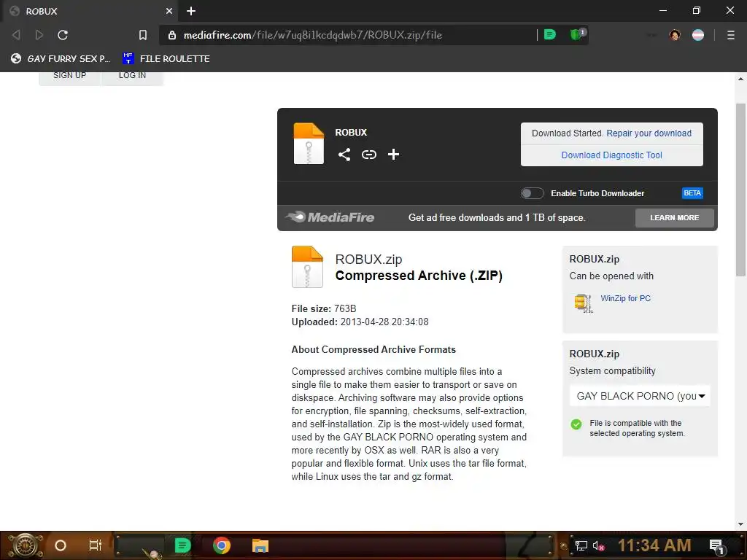Launch Chrome from the taskbar
Screen dimensions: 747x560
pyautogui.click(x=222, y=545)
